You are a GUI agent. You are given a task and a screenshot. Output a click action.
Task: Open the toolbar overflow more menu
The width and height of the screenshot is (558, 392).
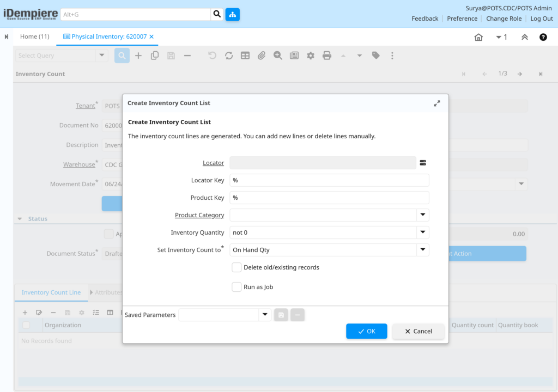click(x=392, y=56)
